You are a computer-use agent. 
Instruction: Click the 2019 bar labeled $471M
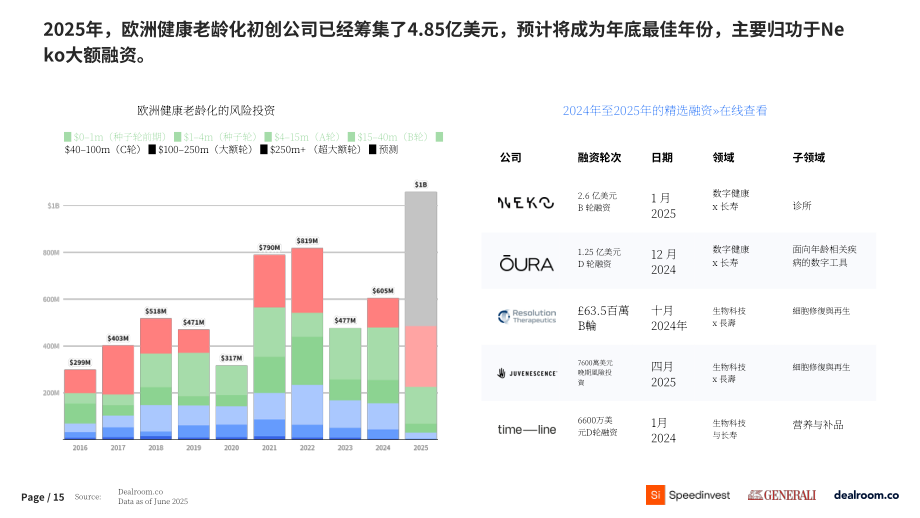[x=194, y=384]
